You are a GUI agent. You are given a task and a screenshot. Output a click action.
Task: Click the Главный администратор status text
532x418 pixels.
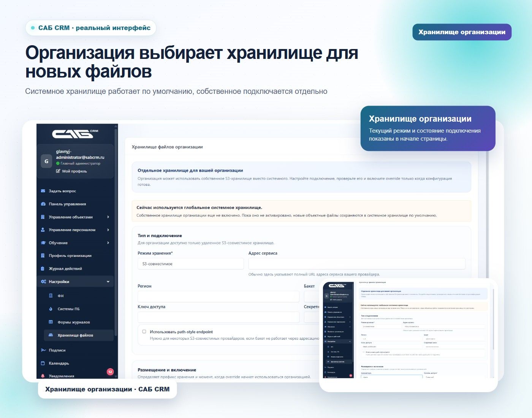[x=81, y=163]
